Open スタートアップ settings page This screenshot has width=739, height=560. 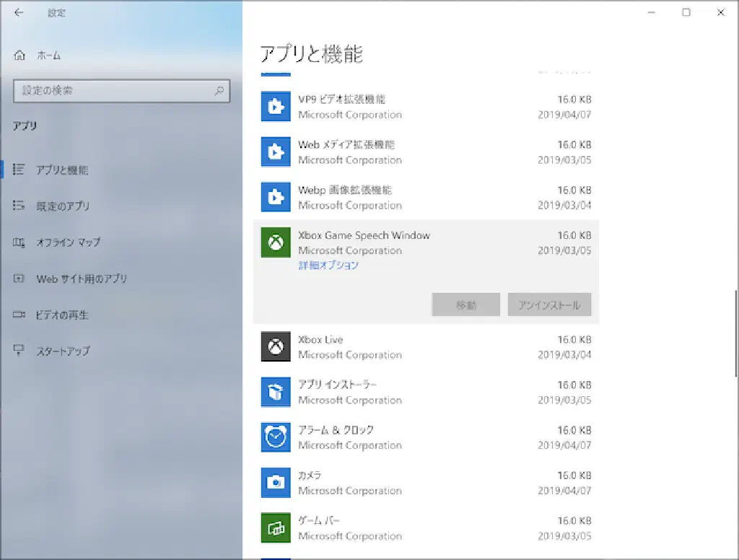[x=63, y=351]
